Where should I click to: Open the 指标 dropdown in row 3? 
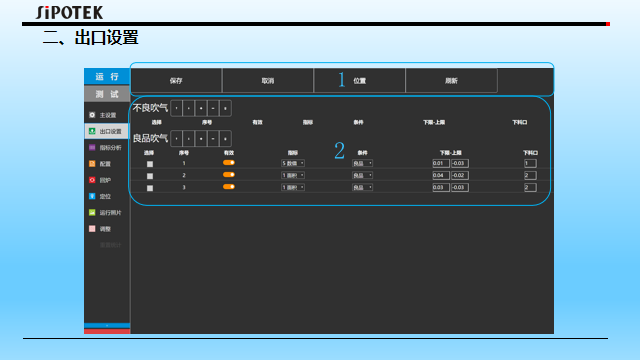tap(293, 187)
